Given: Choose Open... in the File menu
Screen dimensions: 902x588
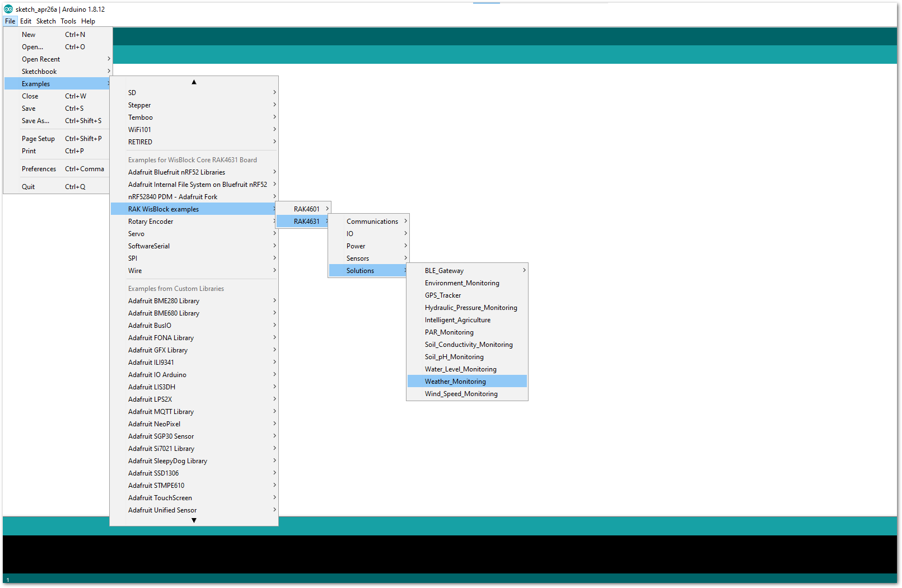Looking at the screenshot, I should coord(58,47).
